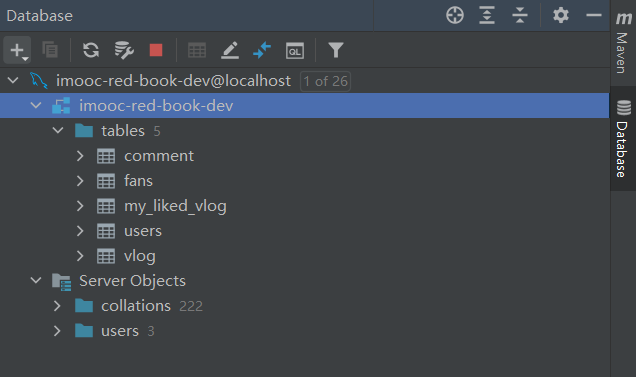Collapse the tables folder chevron
The image size is (636, 377).
pos(58,130)
